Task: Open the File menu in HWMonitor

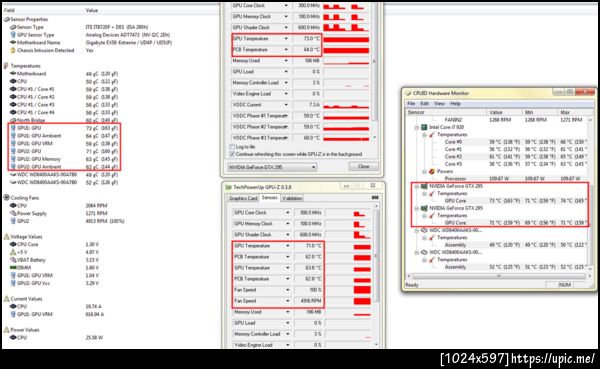Action: pyautogui.click(x=411, y=104)
